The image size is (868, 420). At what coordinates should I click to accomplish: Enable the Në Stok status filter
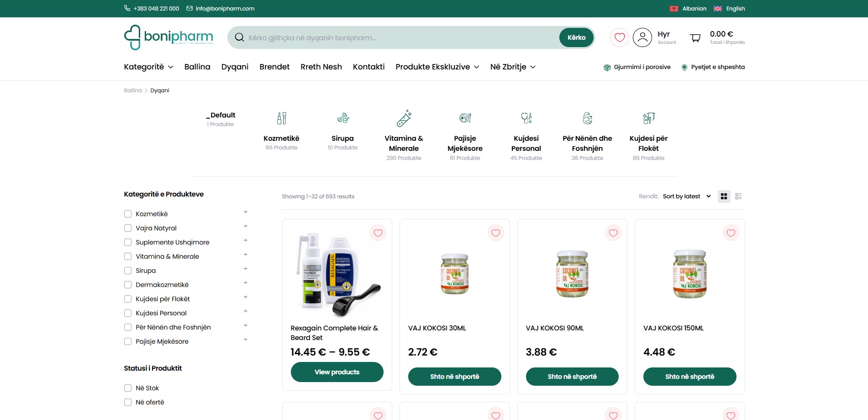tap(128, 388)
